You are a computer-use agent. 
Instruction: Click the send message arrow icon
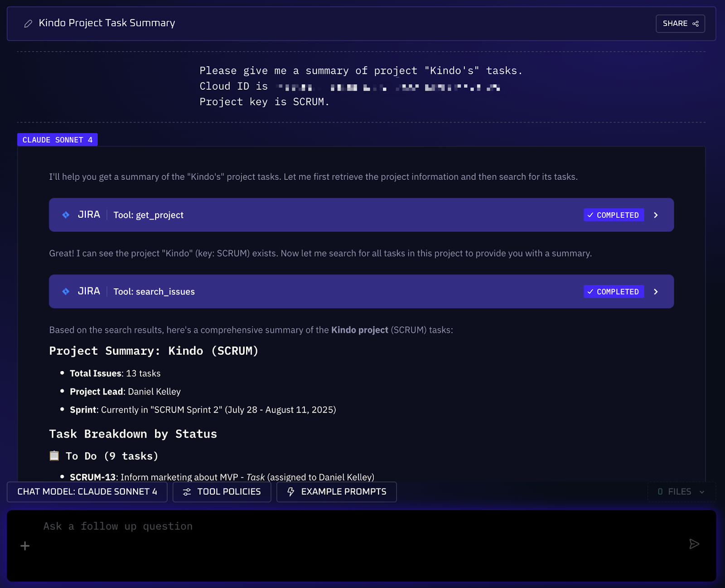pos(694,544)
